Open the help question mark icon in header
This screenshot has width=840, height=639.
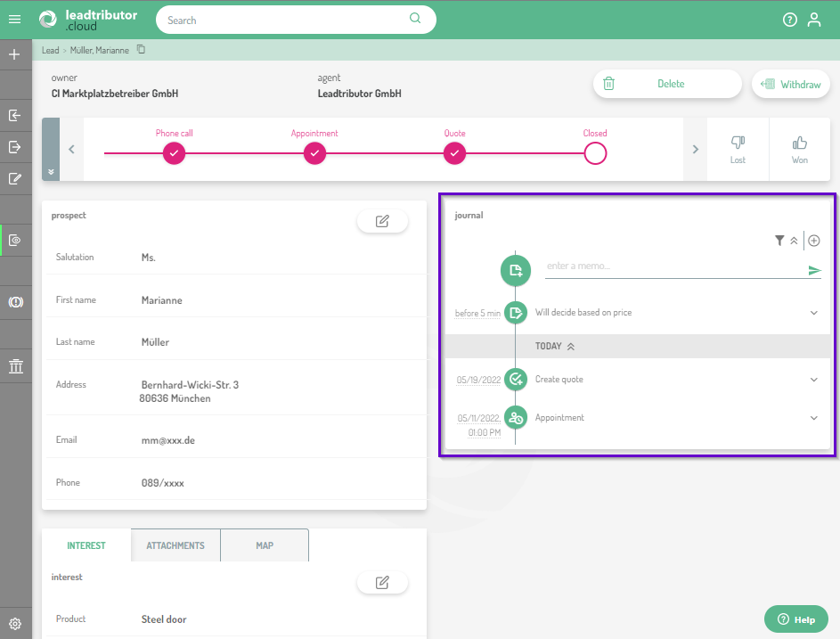tap(789, 20)
